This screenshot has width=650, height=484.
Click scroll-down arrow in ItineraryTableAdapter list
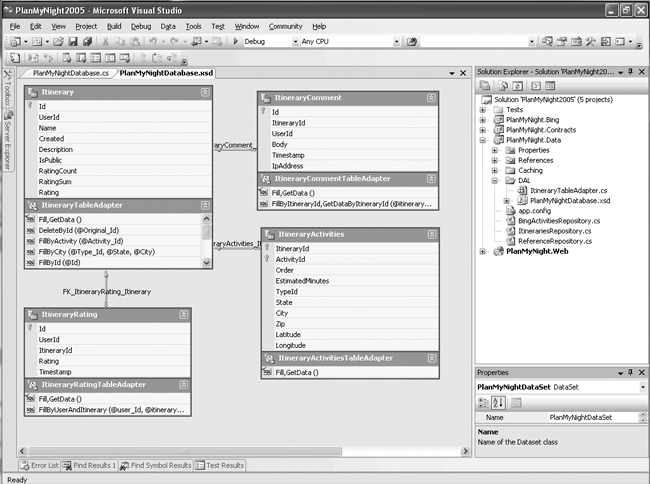(x=206, y=262)
